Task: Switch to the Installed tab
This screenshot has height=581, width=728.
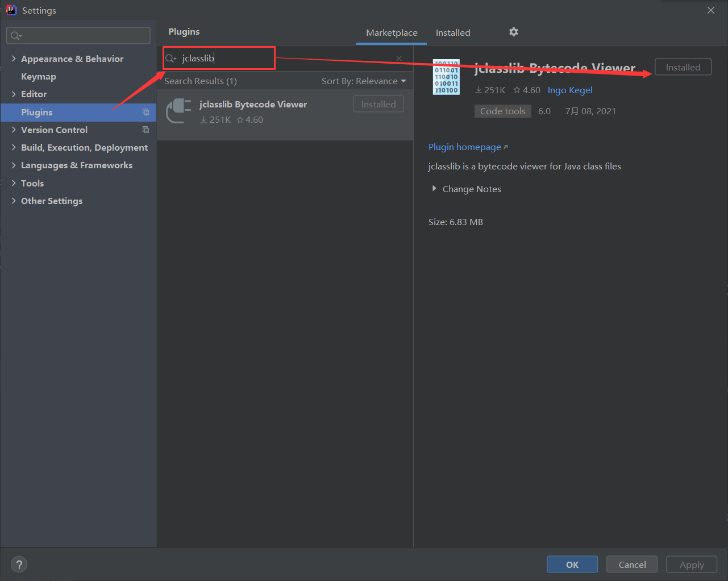Action: tap(453, 32)
